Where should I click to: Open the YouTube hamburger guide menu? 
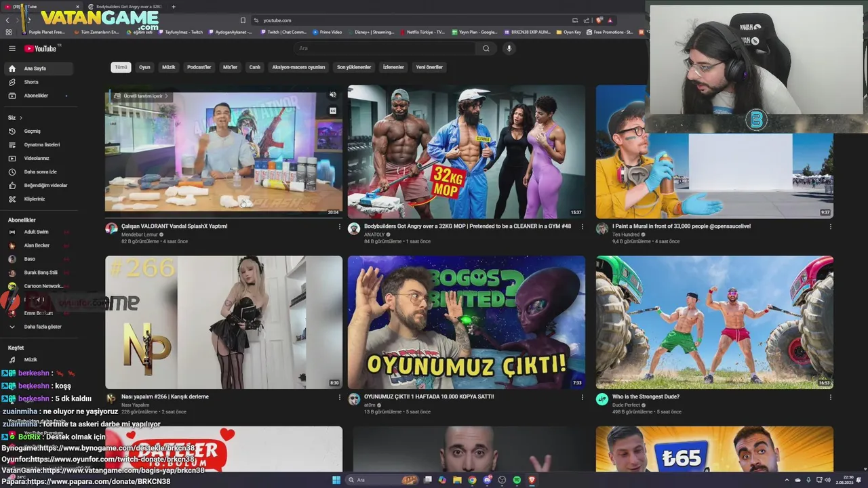pos(12,48)
